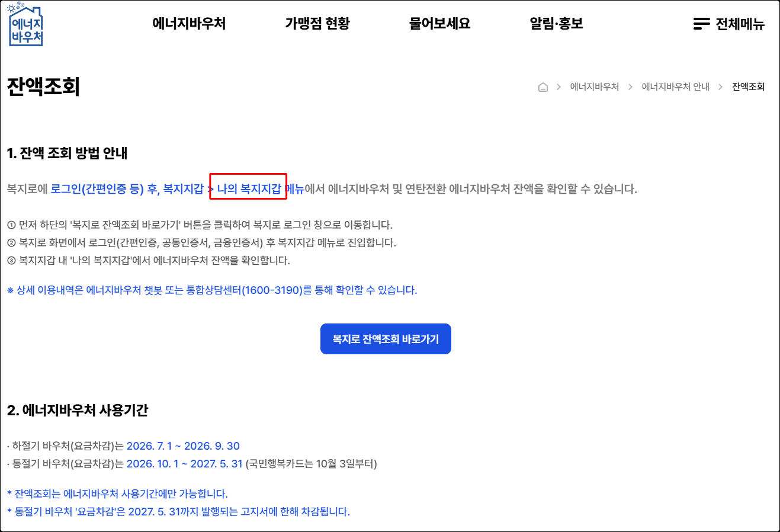Click the 에너지바우처 house logo

click(25, 24)
